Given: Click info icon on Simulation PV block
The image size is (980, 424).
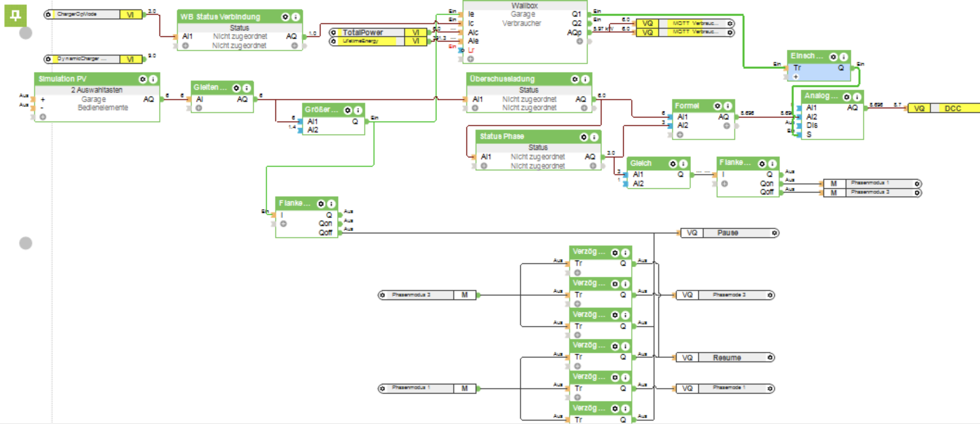Looking at the screenshot, I should point(153,79).
